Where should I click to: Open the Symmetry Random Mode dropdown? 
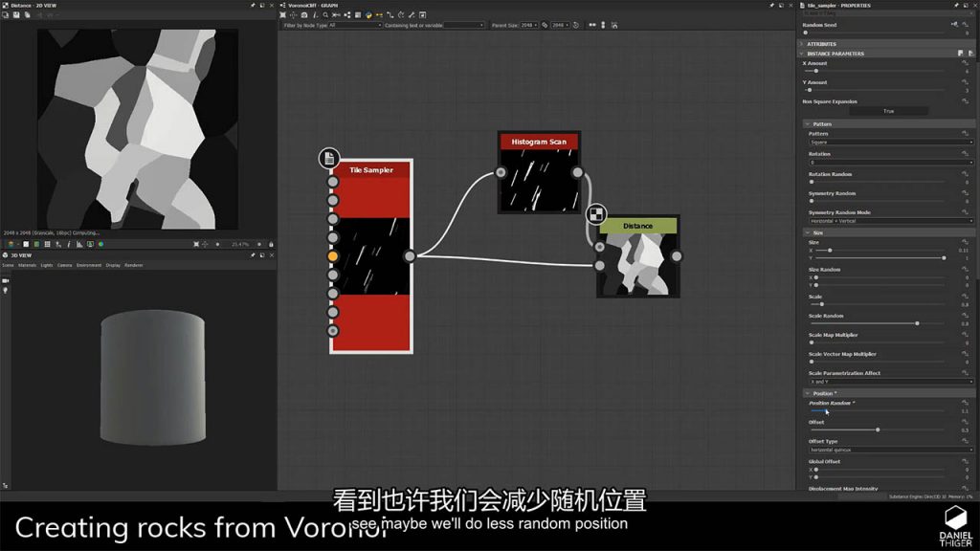coord(890,221)
